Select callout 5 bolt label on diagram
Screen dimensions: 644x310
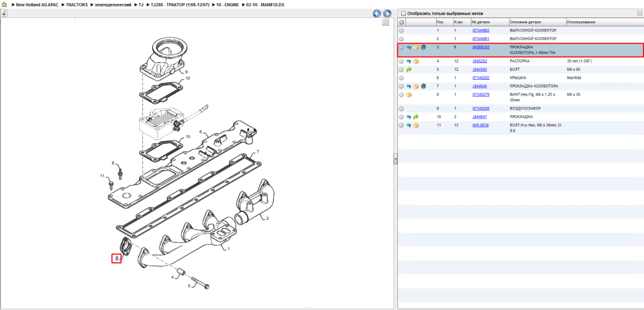click(x=189, y=286)
